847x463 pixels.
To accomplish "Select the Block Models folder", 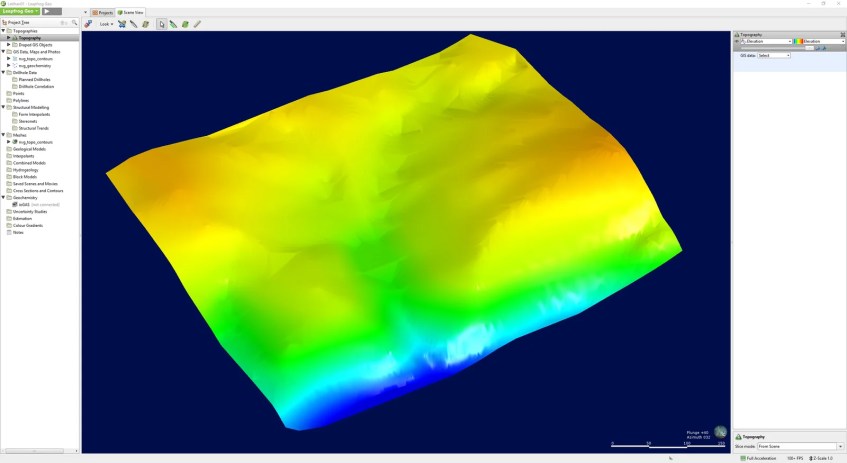I will [25, 177].
